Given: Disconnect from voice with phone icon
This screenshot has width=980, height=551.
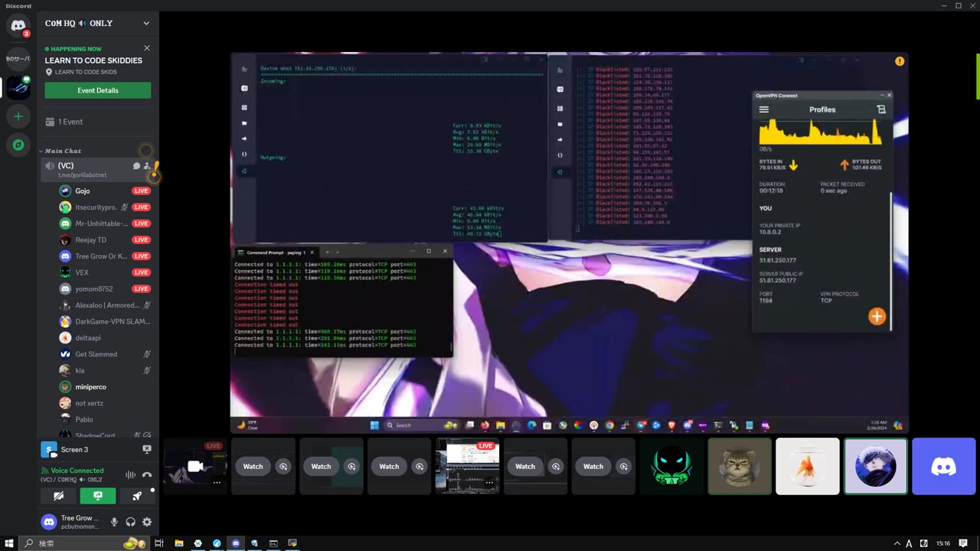Looking at the screenshot, I should coord(147,475).
